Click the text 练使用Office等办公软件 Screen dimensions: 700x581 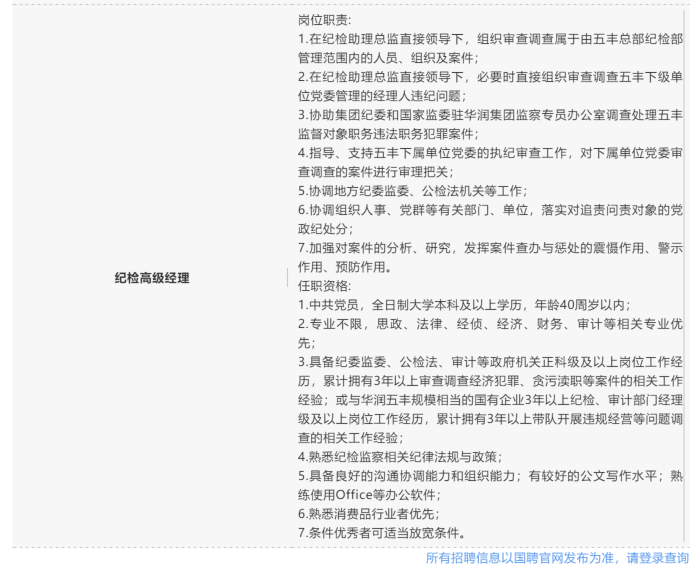pyautogui.click(x=369, y=495)
